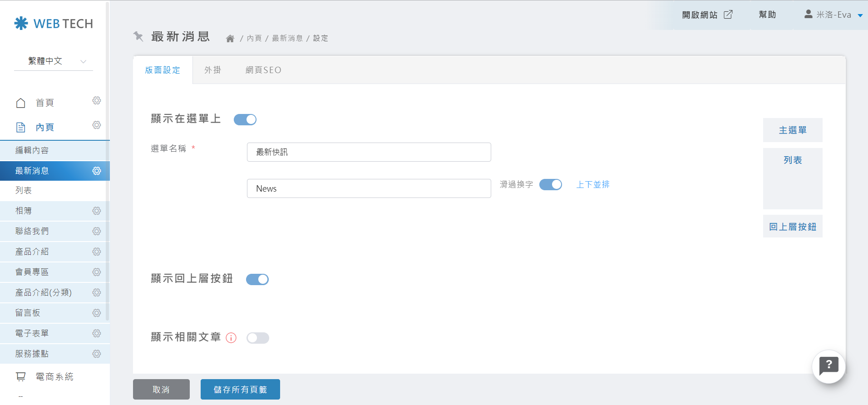868x405 pixels.
Task: Switch to the 外掛 tab
Action: click(x=212, y=70)
